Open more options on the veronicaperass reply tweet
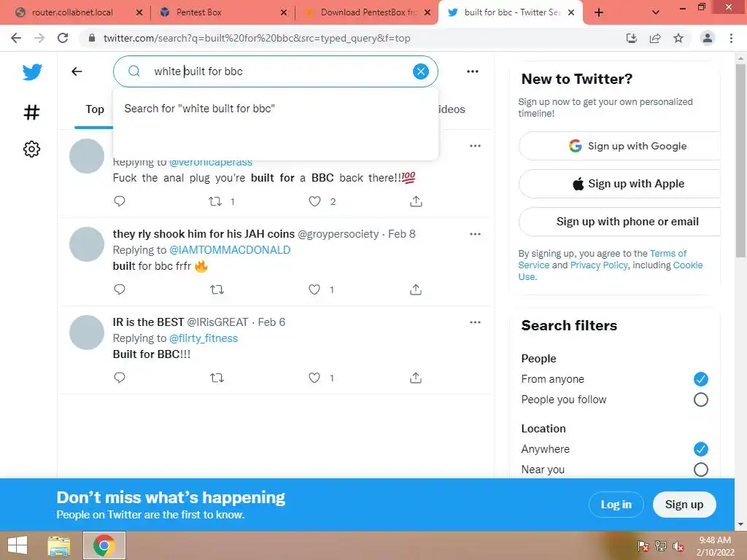This screenshot has width=747, height=560. coord(475,146)
